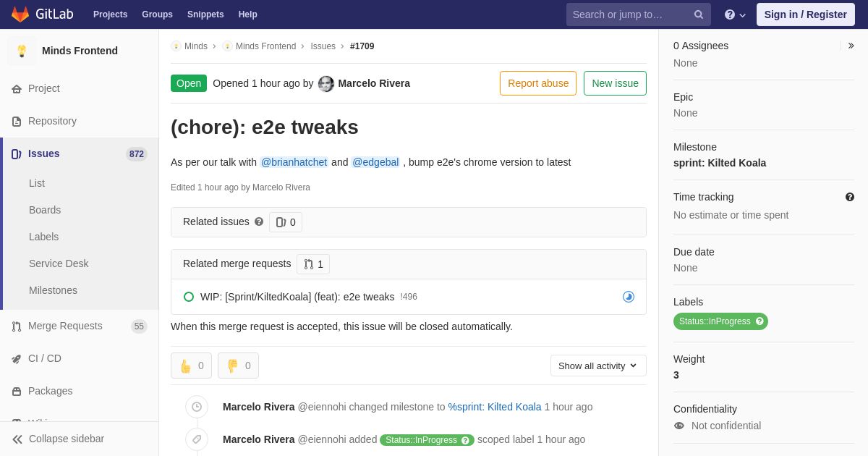This screenshot has width=868, height=456.
Task: Open the Show all activity dropdown
Action: click(598, 366)
